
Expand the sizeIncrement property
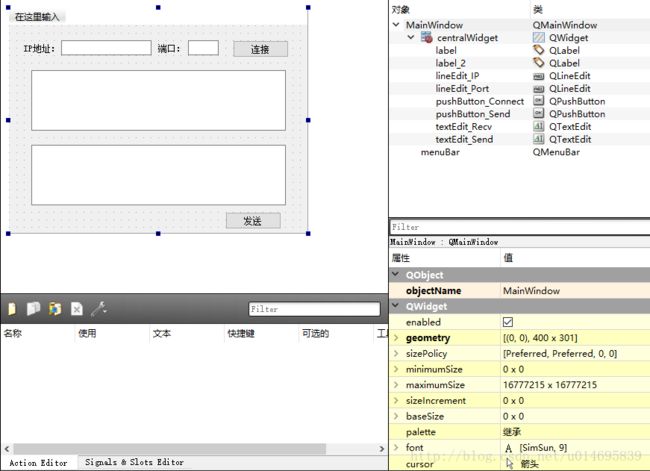[x=396, y=401]
